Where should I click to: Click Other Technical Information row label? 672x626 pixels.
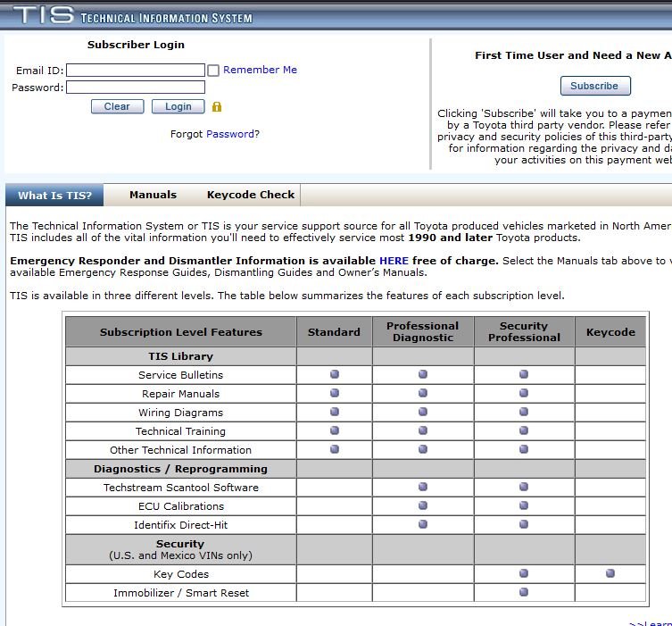click(x=181, y=450)
